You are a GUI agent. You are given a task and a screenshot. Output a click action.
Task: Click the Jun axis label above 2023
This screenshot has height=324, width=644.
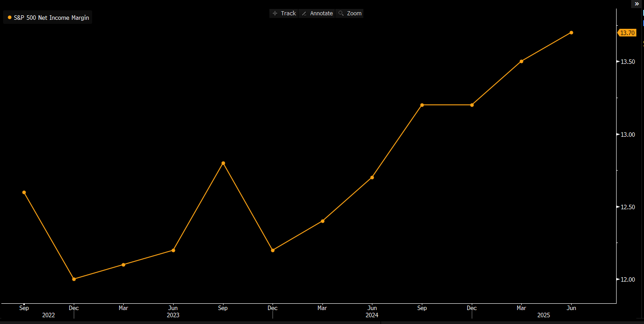point(173,308)
